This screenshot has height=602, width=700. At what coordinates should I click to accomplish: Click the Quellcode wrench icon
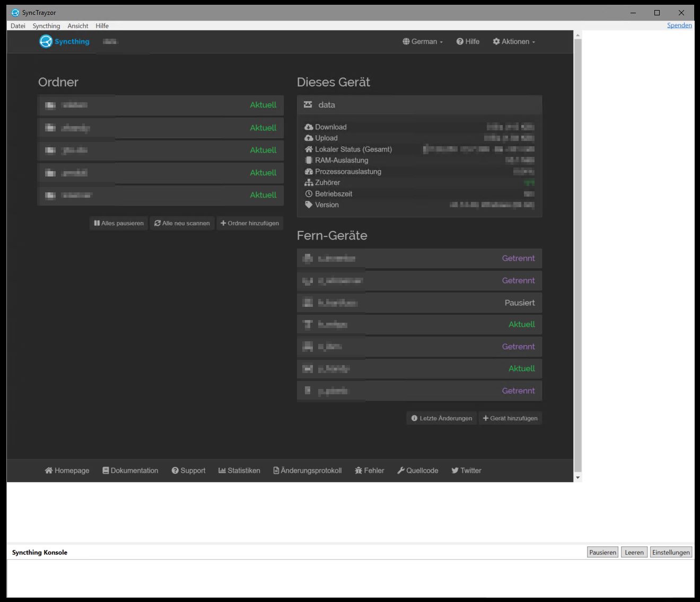pyautogui.click(x=401, y=470)
